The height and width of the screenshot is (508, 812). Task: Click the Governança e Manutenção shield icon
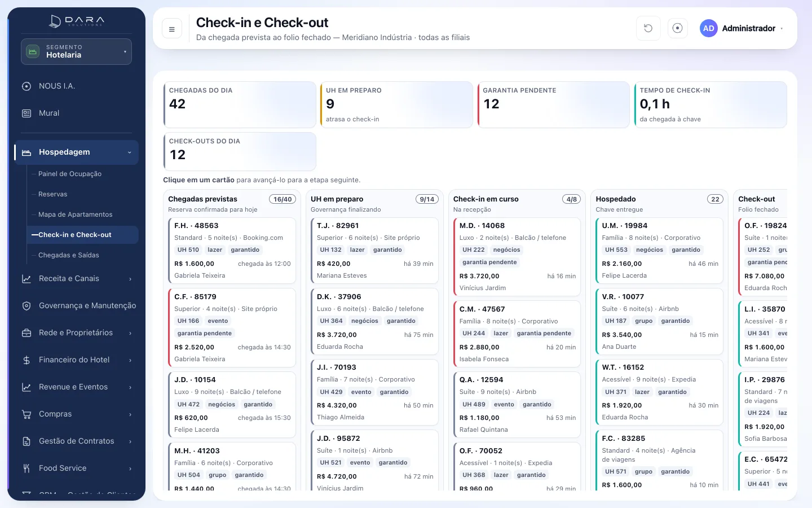(x=27, y=306)
